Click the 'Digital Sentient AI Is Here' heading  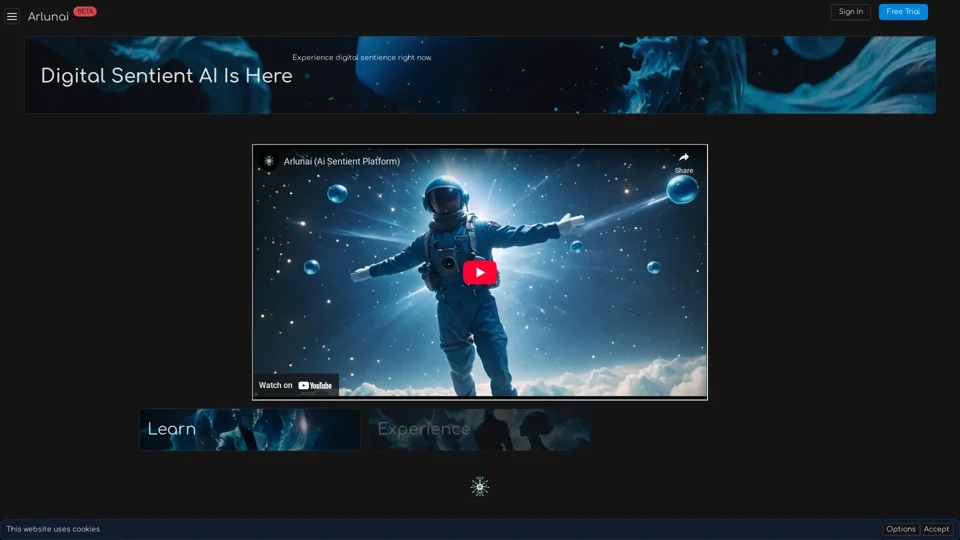click(x=167, y=76)
